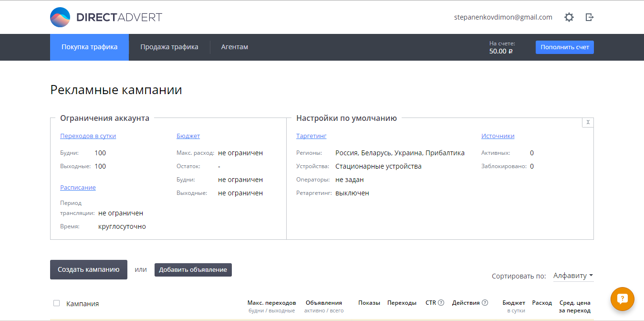Open the Алфавиту sort dropdown

[x=573, y=276]
